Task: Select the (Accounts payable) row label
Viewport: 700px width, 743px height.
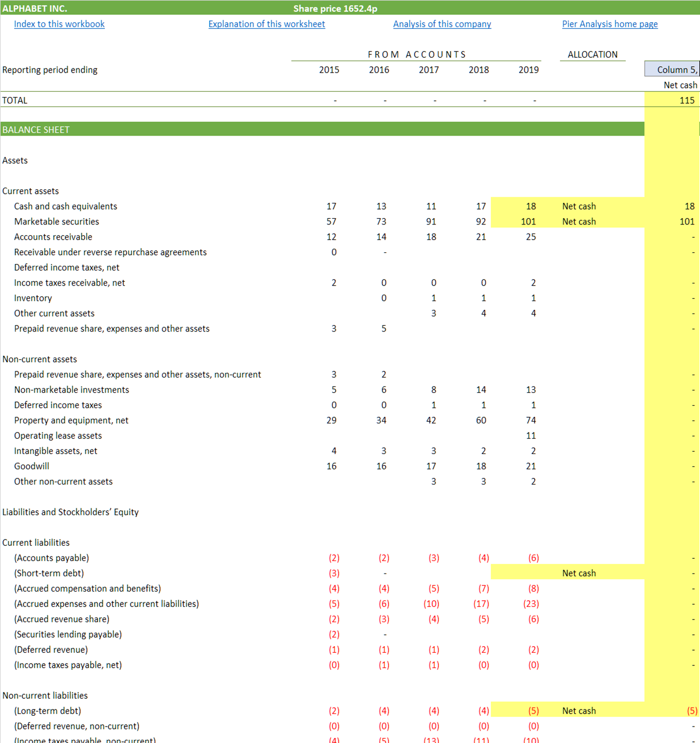Action: 52,558
